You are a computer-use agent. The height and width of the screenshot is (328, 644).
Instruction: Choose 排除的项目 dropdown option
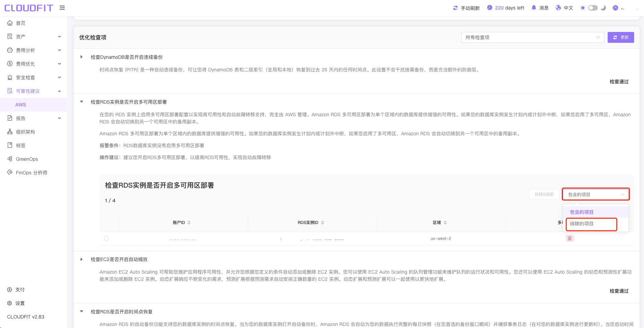(596, 224)
